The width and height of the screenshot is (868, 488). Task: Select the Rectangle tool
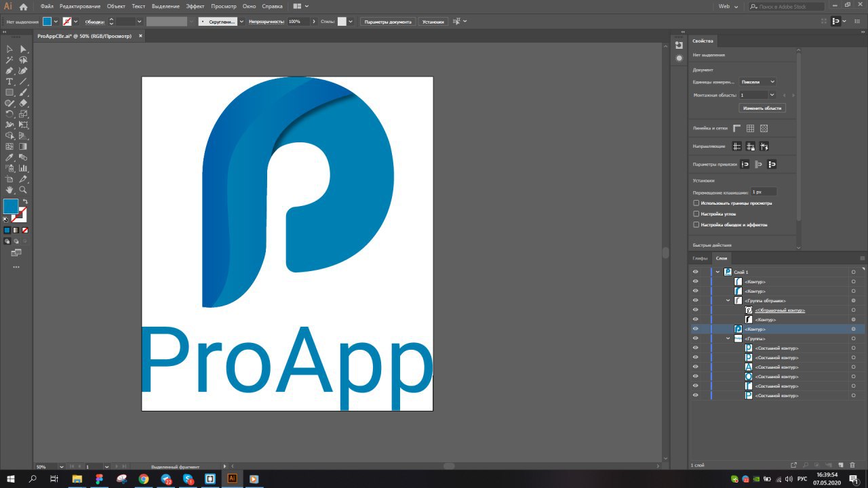click(9, 92)
